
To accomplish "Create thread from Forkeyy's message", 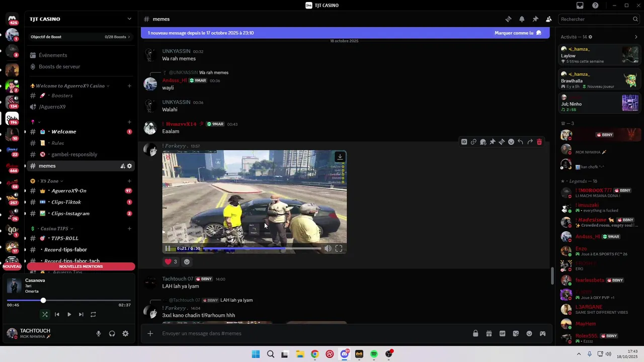I will (x=502, y=142).
